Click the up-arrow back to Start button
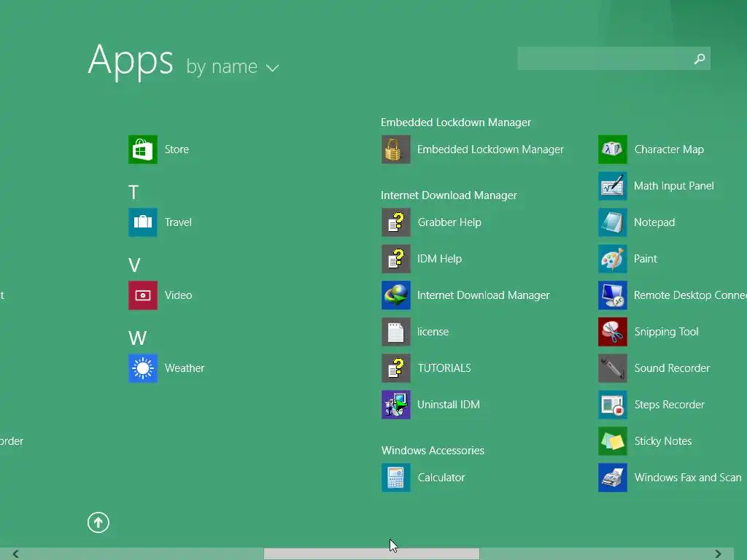The image size is (747, 560). tap(98, 522)
